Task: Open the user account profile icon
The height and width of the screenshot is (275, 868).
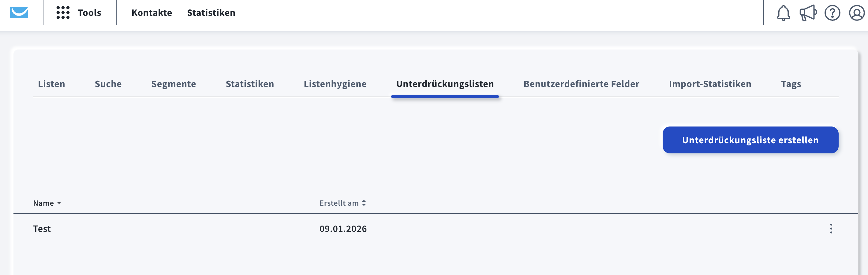Action: click(856, 13)
